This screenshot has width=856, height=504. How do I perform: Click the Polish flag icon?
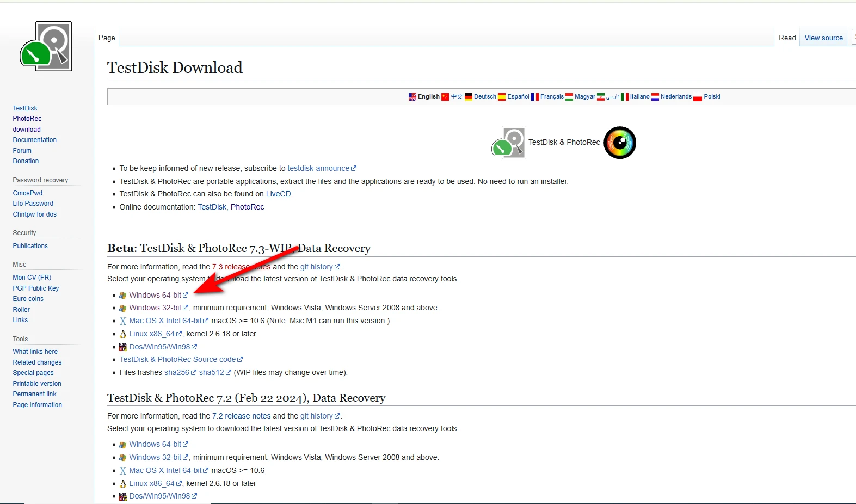698,97
